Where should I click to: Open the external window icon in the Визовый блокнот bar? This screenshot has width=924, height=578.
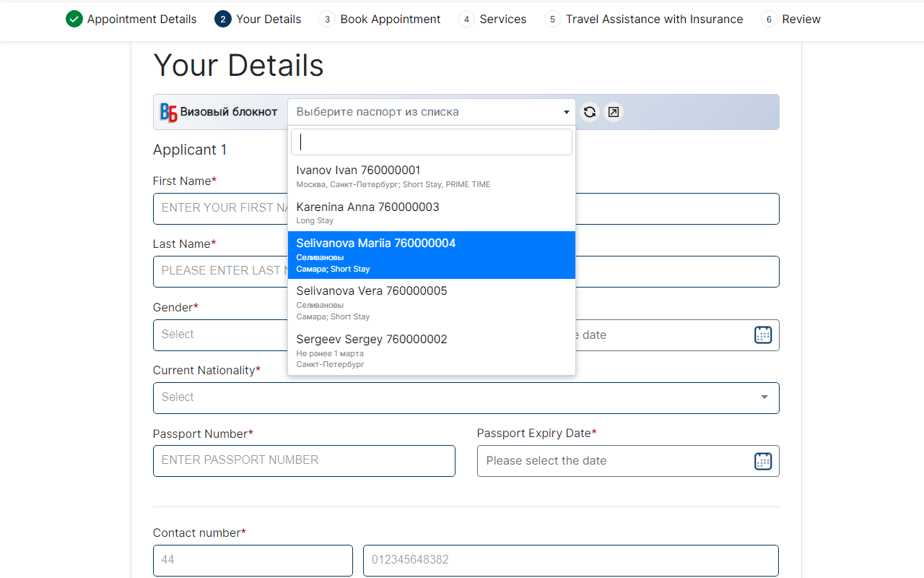pyautogui.click(x=613, y=112)
